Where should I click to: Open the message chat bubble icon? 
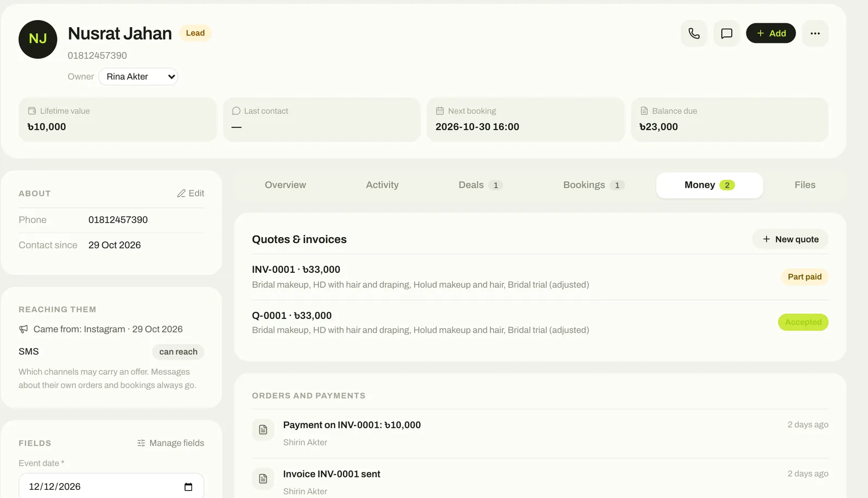tap(726, 33)
